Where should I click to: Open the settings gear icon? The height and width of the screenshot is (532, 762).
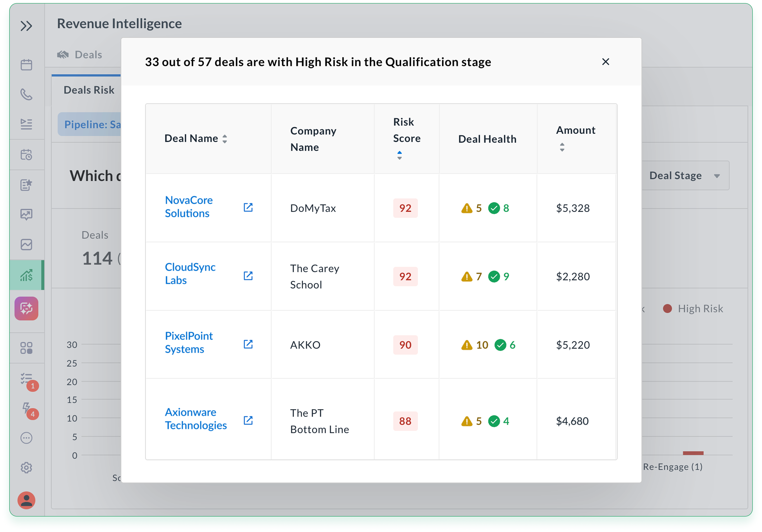coord(26,468)
